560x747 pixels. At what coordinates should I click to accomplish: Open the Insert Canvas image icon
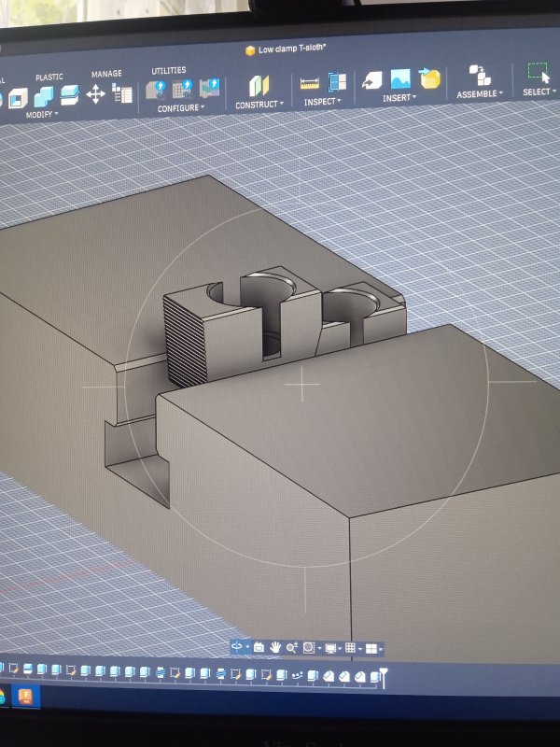tap(400, 79)
